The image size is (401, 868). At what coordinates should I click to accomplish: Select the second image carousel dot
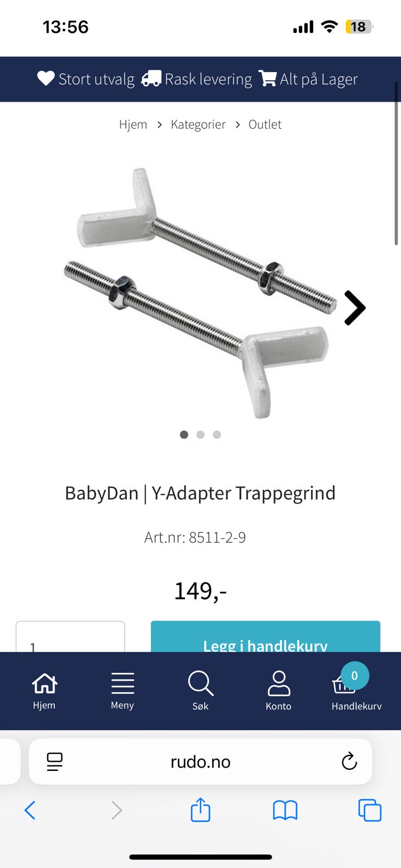[x=200, y=435]
